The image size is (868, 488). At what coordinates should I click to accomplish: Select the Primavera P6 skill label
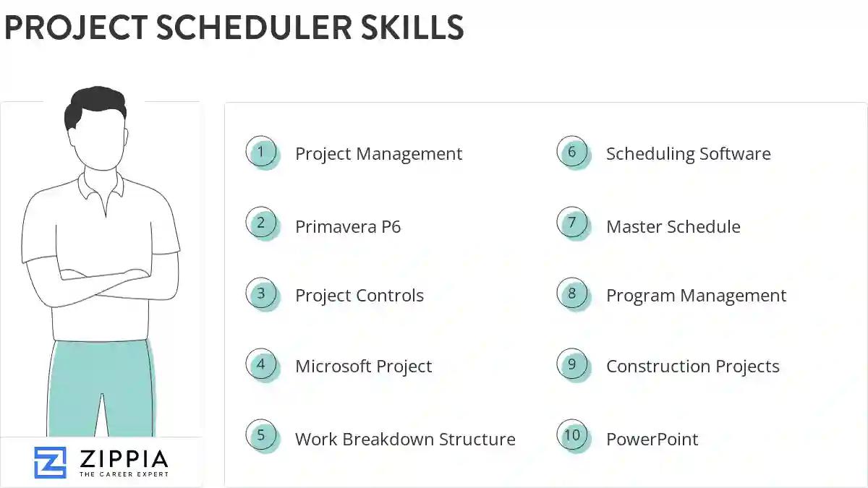tap(348, 227)
